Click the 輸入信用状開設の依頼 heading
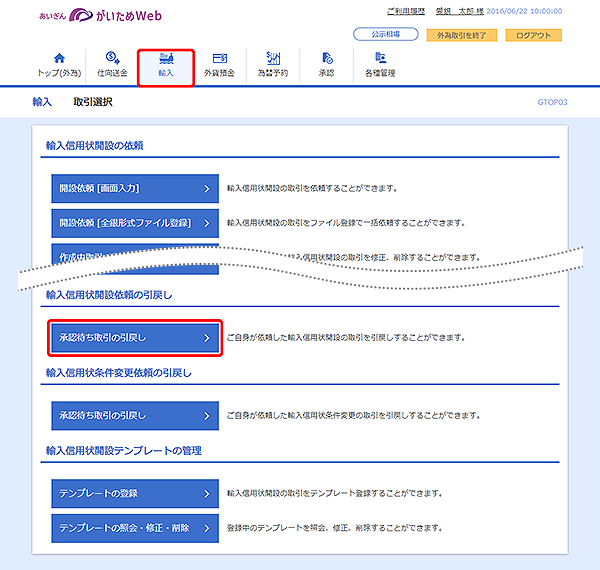Image resolution: width=600 pixels, height=570 pixels. (x=95, y=146)
